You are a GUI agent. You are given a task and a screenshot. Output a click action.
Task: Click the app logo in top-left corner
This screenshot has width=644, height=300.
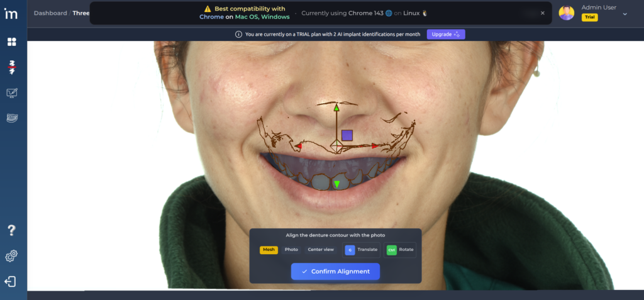pyautogui.click(x=12, y=14)
